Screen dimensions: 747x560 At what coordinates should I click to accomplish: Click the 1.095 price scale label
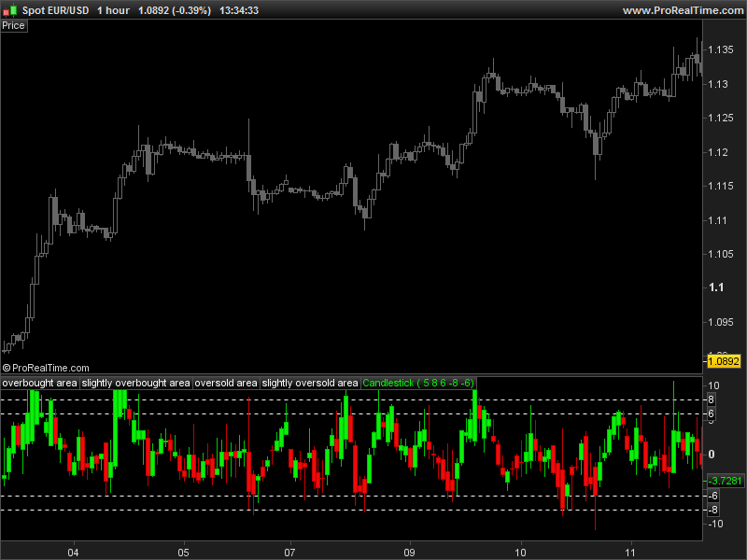tap(721, 322)
